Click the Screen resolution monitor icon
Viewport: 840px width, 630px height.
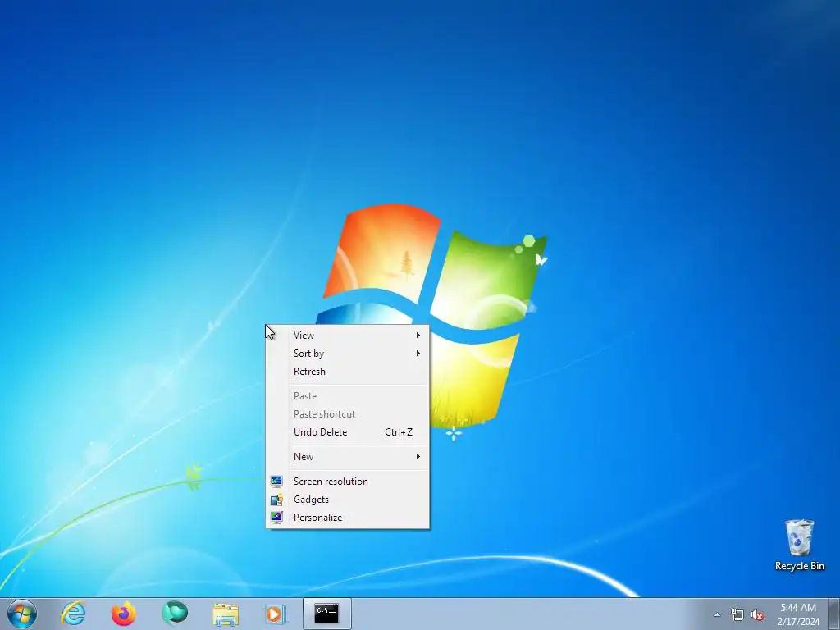(x=276, y=482)
